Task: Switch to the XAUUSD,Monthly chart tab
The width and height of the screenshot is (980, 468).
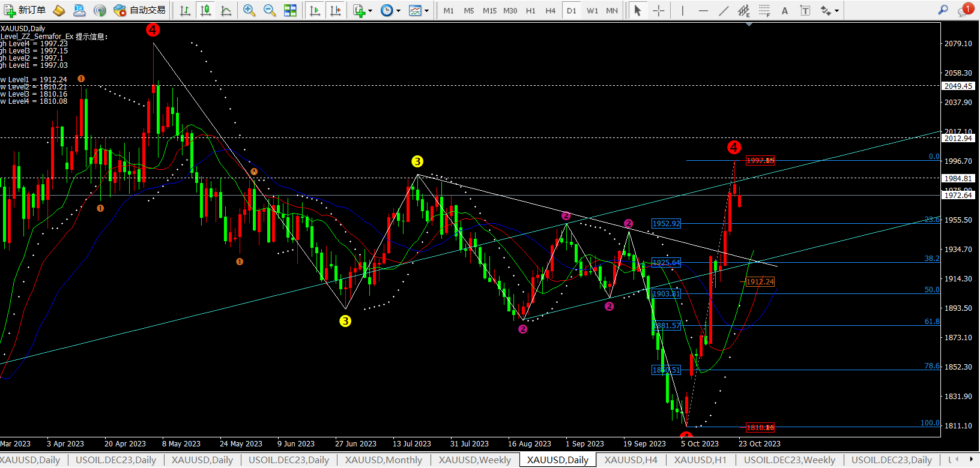Action: coord(384,460)
